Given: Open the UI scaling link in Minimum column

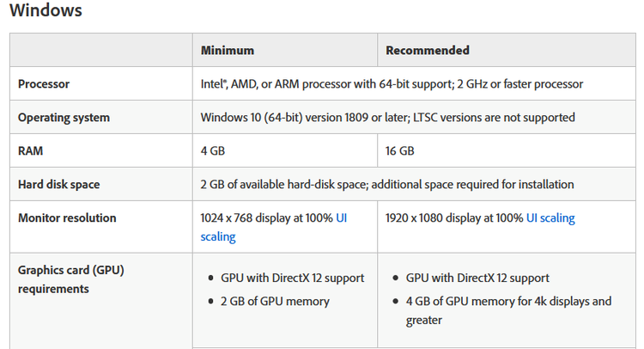Looking at the screenshot, I should pos(217,236).
